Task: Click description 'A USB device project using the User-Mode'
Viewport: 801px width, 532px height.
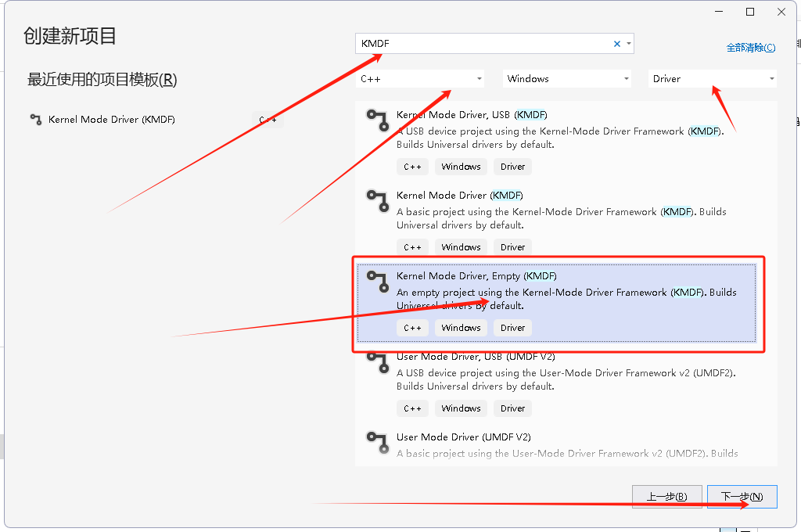Action: [x=566, y=379]
